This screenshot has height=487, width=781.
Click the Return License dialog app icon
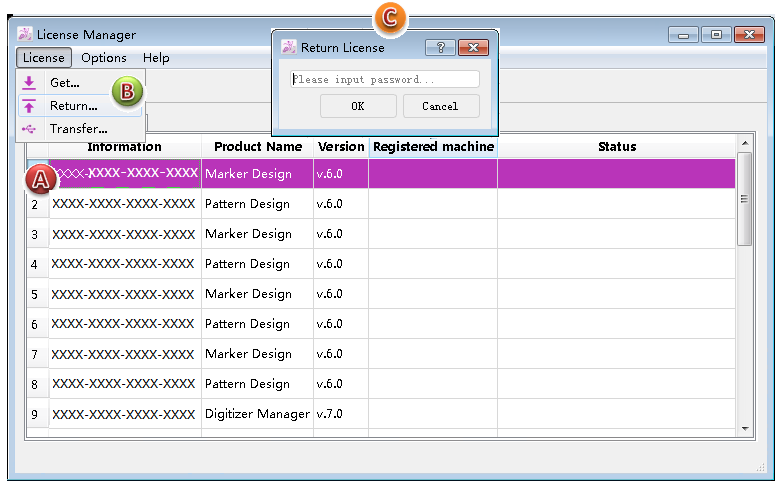pos(289,47)
